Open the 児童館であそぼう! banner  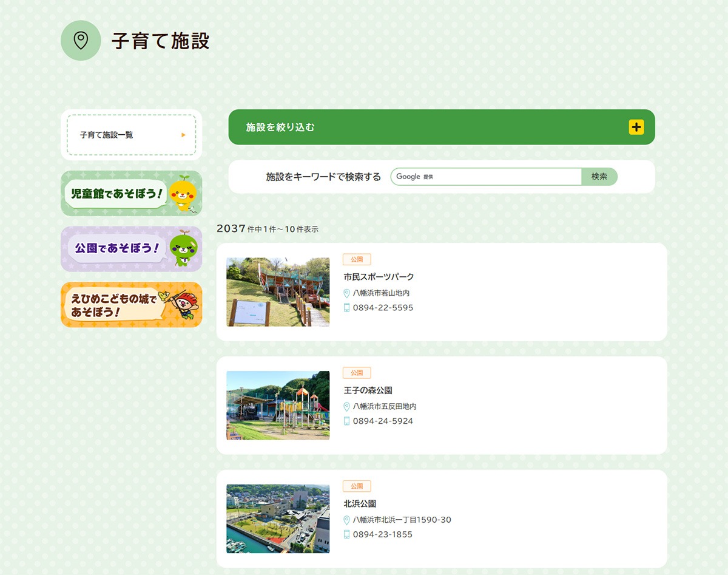click(x=131, y=194)
